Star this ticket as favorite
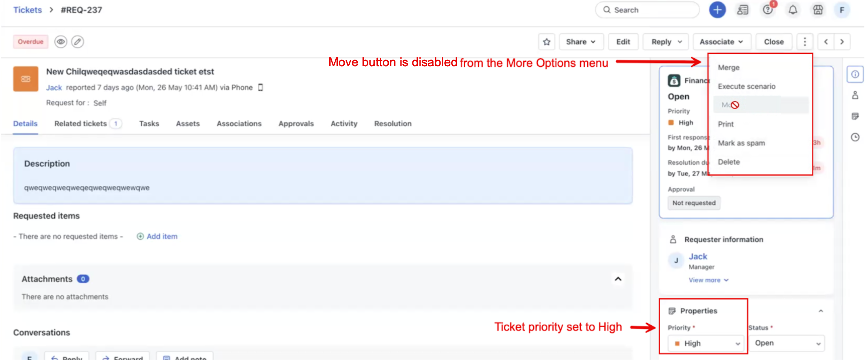 pos(546,42)
